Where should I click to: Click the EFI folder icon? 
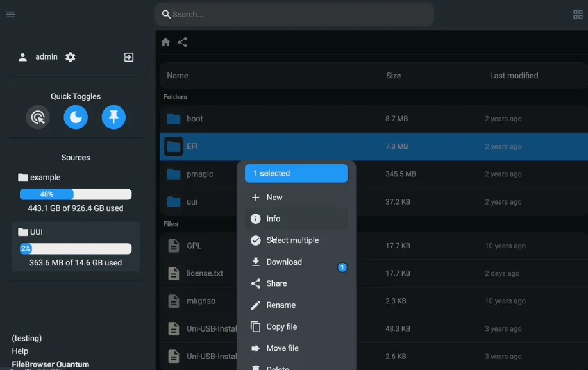point(174,147)
